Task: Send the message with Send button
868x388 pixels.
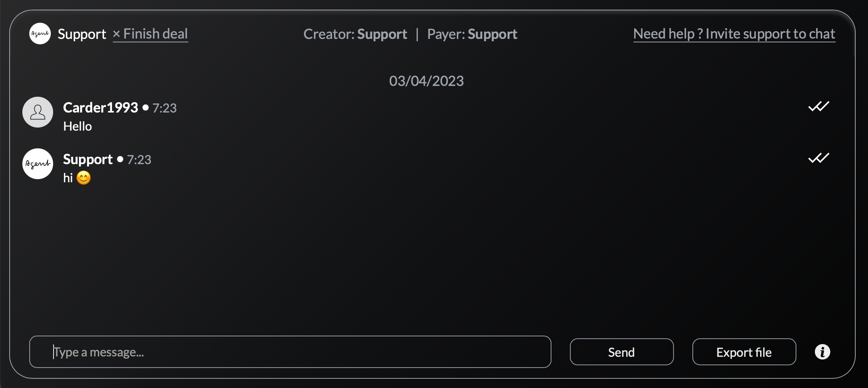Action: [622, 352]
